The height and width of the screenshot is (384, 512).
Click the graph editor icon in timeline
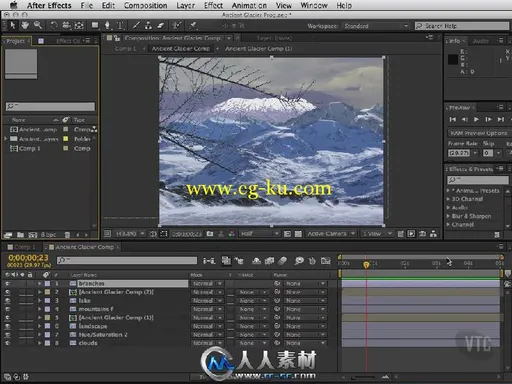point(326,261)
